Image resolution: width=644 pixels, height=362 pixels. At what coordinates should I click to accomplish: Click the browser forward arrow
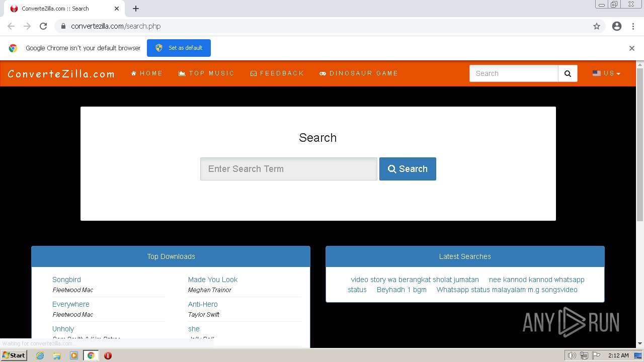(27, 26)
